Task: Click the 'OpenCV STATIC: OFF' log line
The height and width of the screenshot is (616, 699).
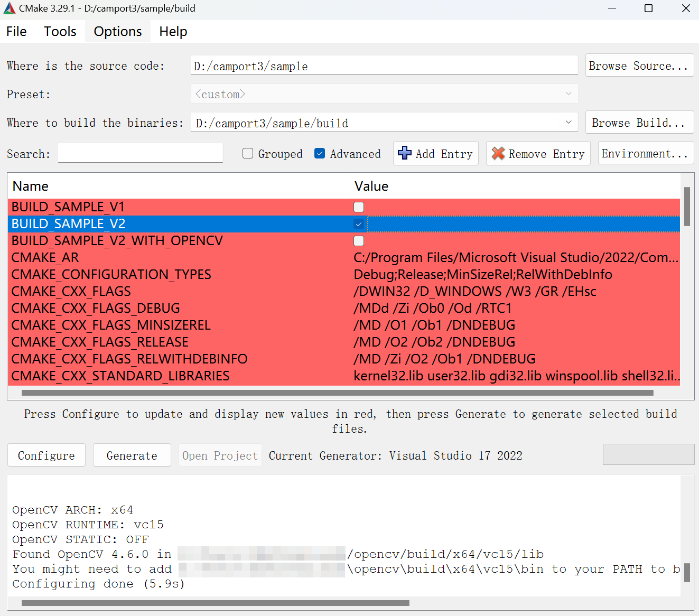Action: click(81, 539)
